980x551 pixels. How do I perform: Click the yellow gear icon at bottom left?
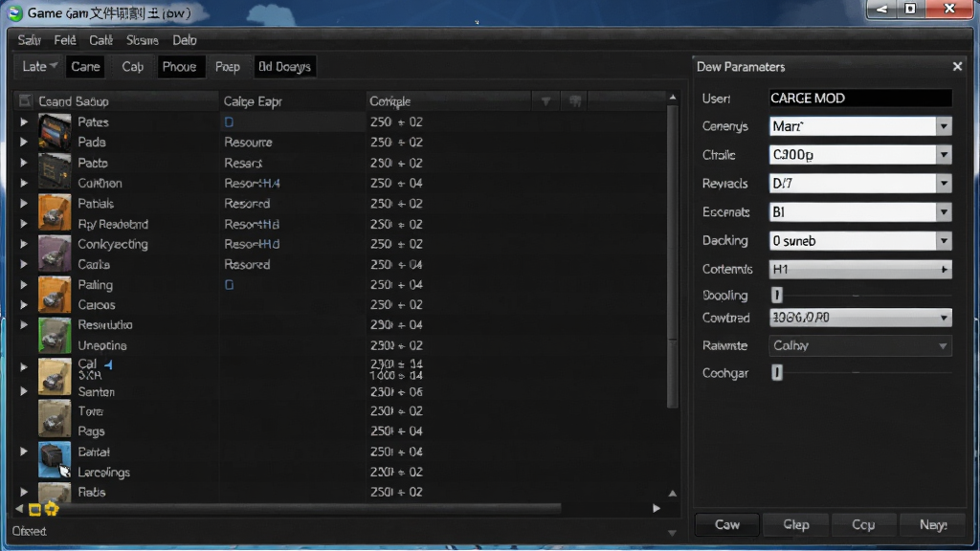tap(52, 509)
